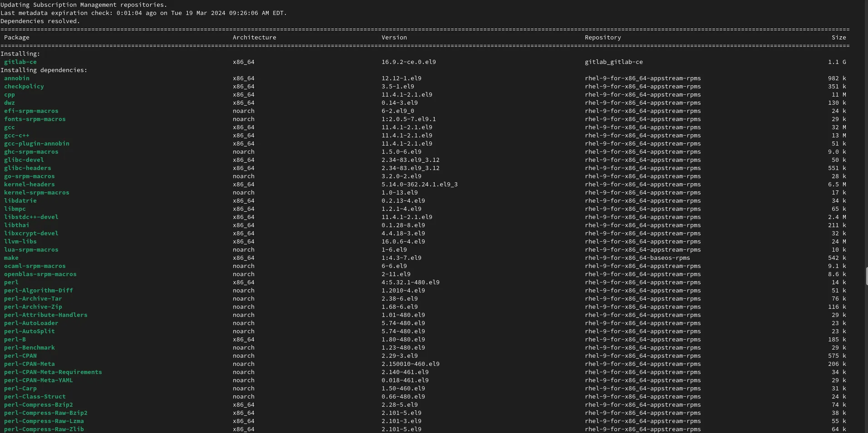868x433 pixels.
Task: Select libxcrypt-devel package name
Action: coord(31,234)
